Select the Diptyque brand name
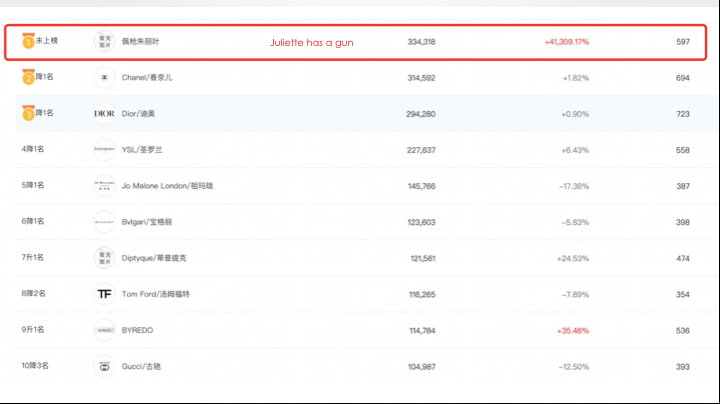 point(154,258)
